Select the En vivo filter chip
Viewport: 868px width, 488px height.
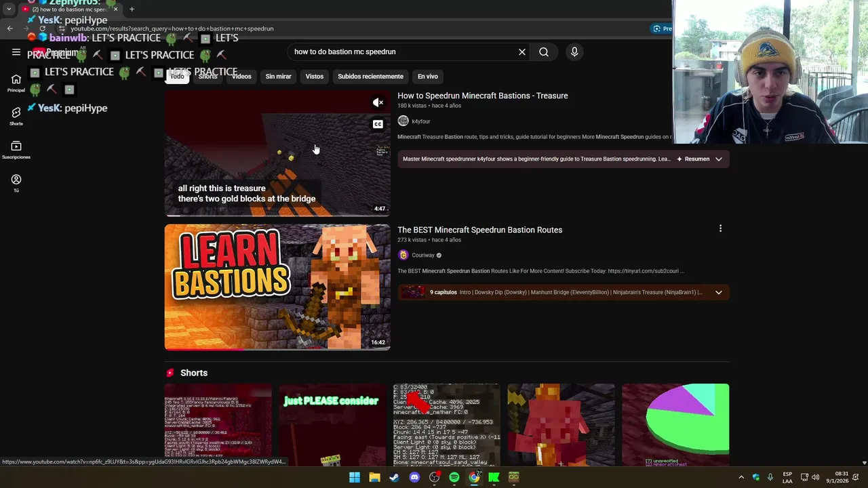tap(428, 77)
